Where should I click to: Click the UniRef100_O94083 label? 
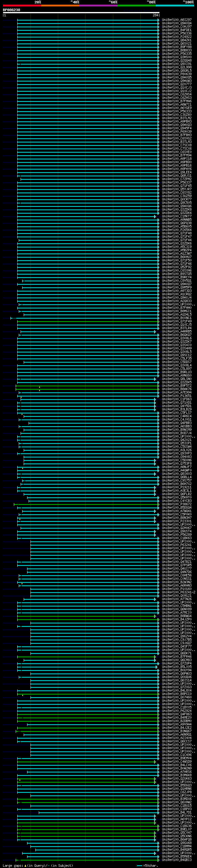click(x=176, y=457)
